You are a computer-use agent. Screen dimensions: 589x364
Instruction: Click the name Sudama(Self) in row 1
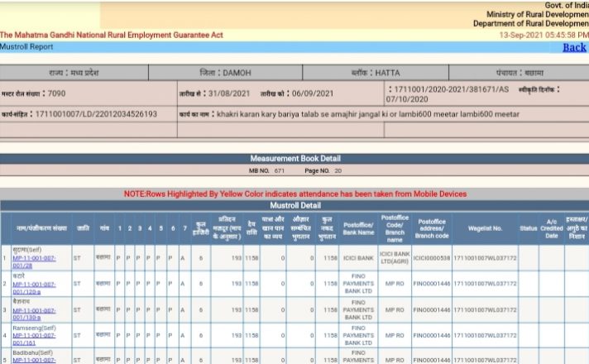[x=27, y=250]
